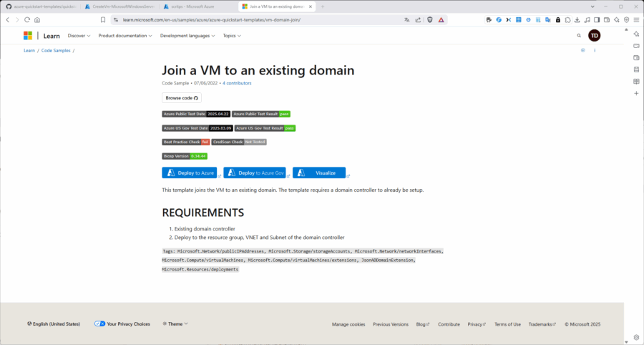Expand the Topics dropdown
This screenshot has width=644, height=345.
232,36
